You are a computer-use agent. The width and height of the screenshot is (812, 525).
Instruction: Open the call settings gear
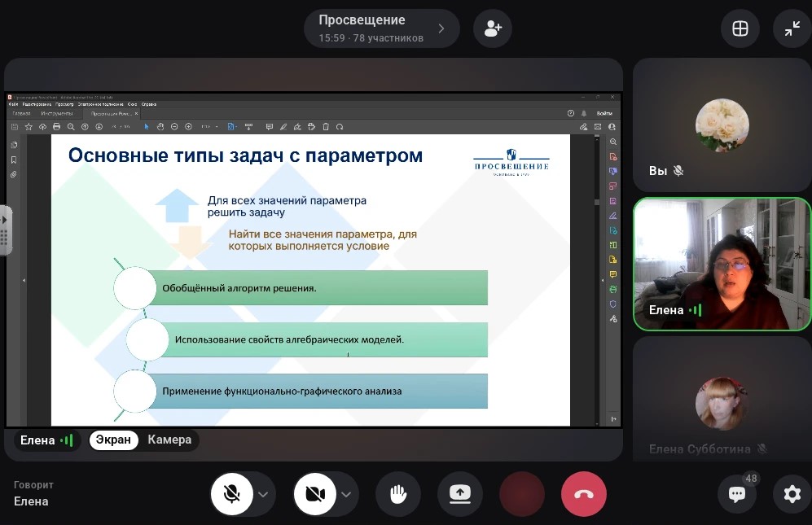click(x=792, y=494)
